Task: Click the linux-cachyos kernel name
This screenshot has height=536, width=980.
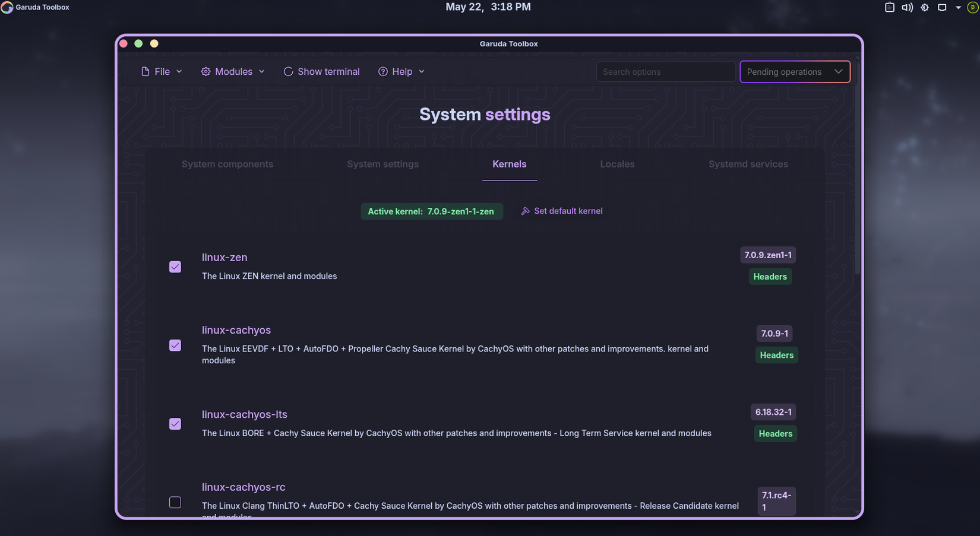Action: (236, 330)
